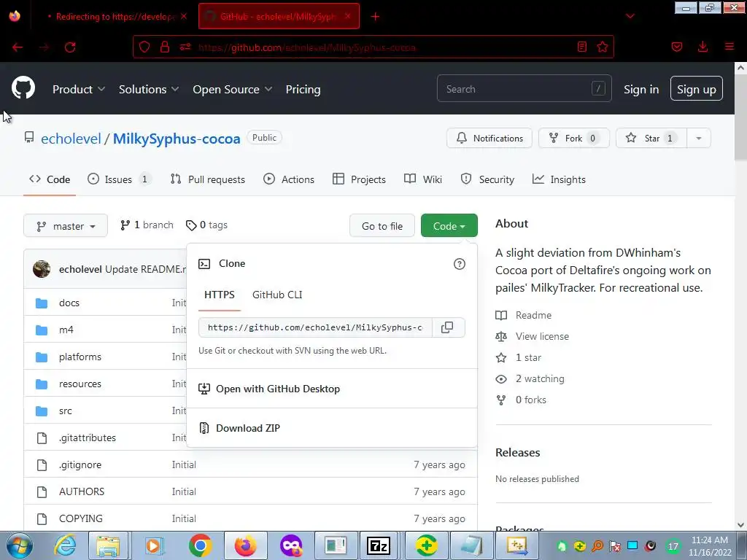Launch Chrome from the taskbar

tap(200, 545)
